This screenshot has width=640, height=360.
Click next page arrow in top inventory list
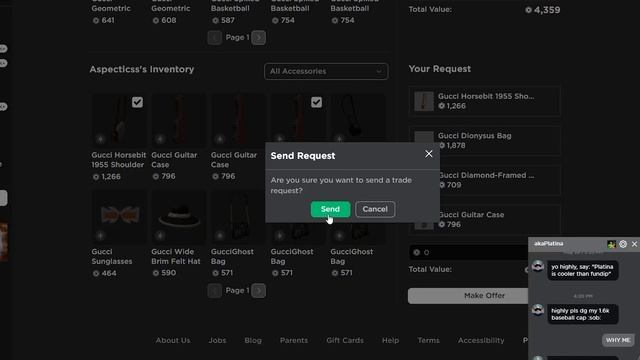pos(258,38)
